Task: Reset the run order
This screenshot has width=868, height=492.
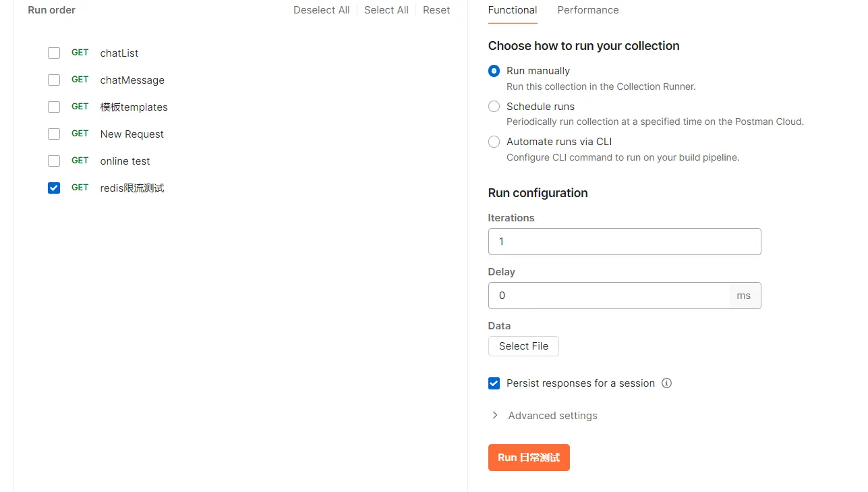Action: [x=436, y=10]
